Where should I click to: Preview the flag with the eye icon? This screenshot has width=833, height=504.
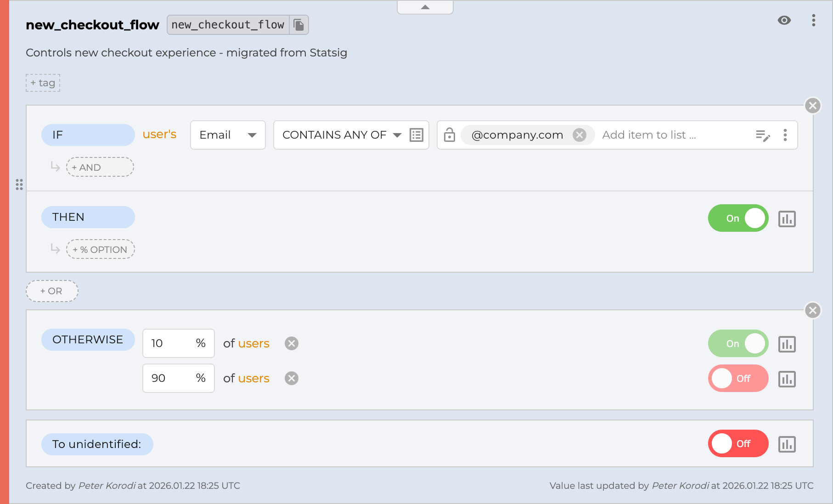click(784, 21)
